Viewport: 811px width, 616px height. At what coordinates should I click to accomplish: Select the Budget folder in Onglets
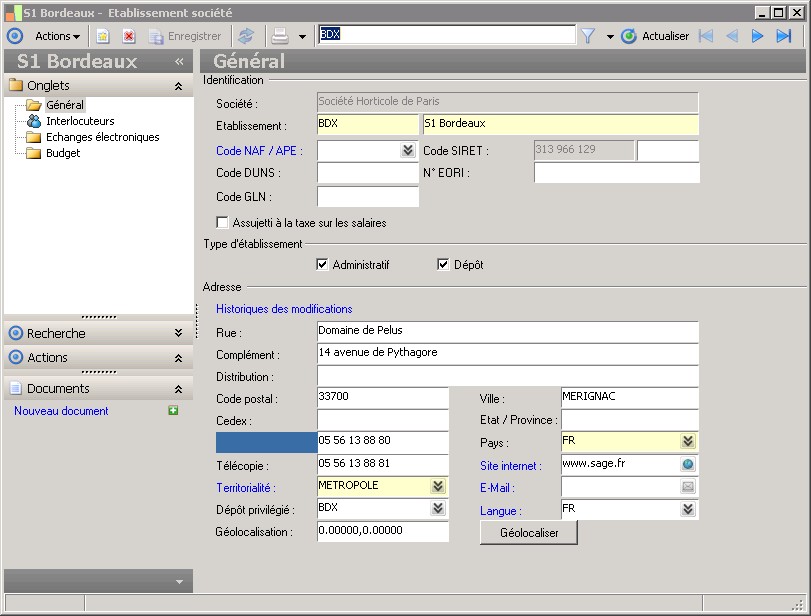[63, 153]
